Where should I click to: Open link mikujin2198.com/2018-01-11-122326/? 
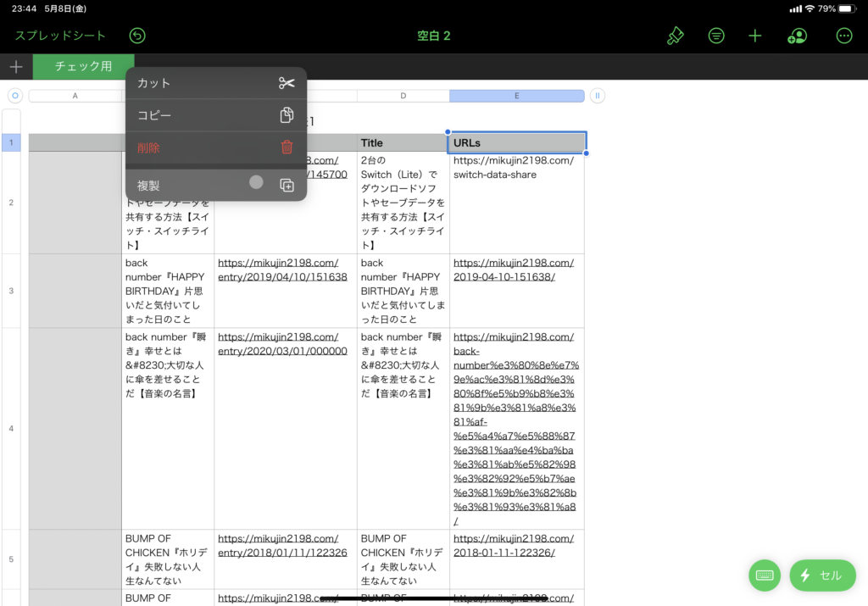pyautogui.click(x=514, y=546)
